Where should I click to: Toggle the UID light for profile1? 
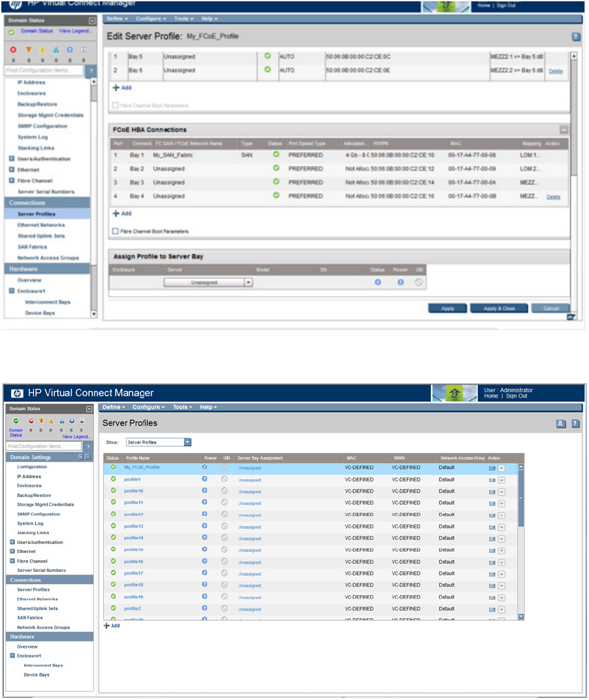click(224, 479)
